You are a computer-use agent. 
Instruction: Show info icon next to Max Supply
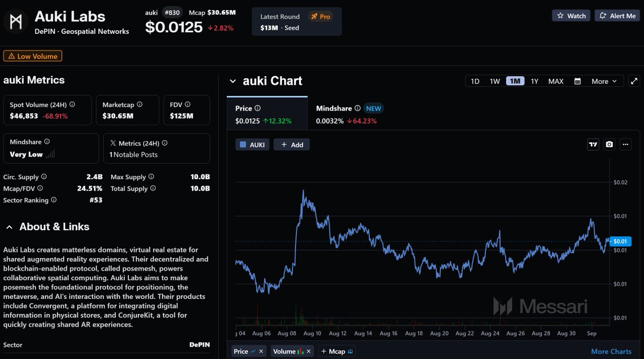coord(151,177)
